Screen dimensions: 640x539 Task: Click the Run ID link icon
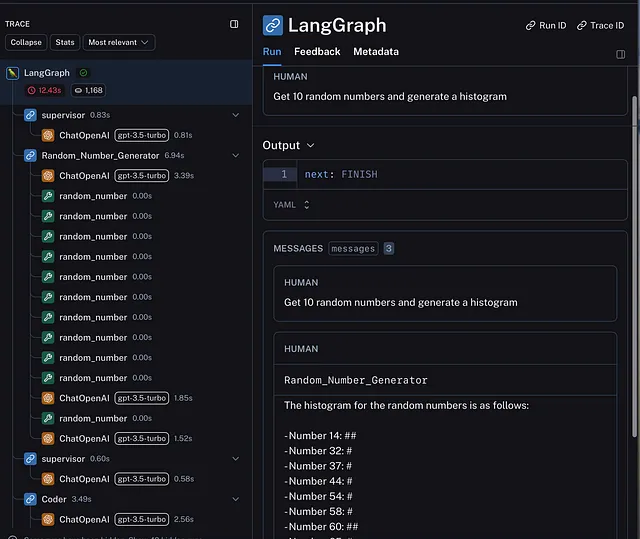click(530, 26)
